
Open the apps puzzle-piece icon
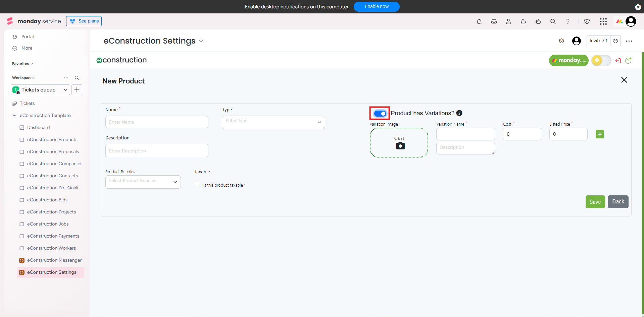(523, 21)
